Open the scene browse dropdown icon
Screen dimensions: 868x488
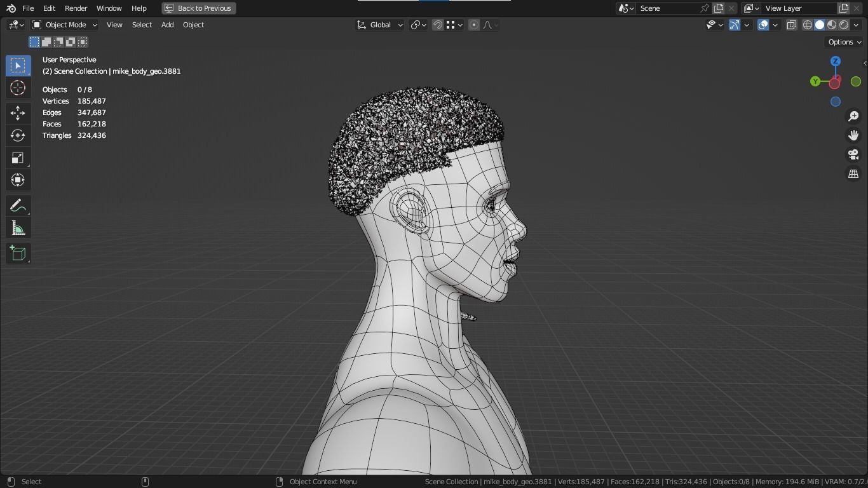coord(626,8)
